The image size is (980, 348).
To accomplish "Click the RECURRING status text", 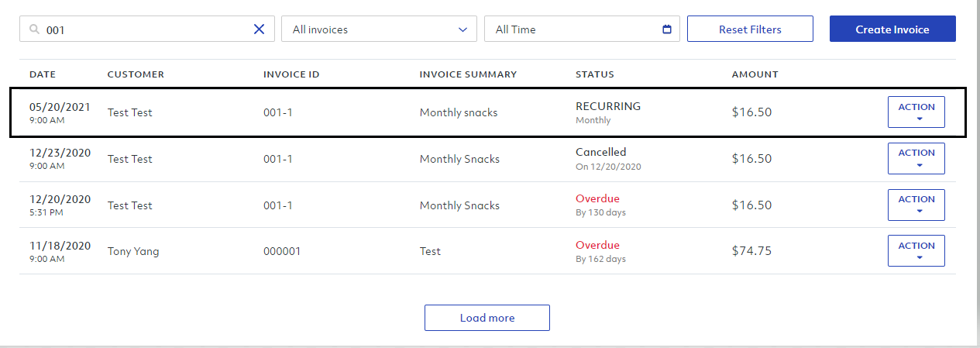I will 608,106.
